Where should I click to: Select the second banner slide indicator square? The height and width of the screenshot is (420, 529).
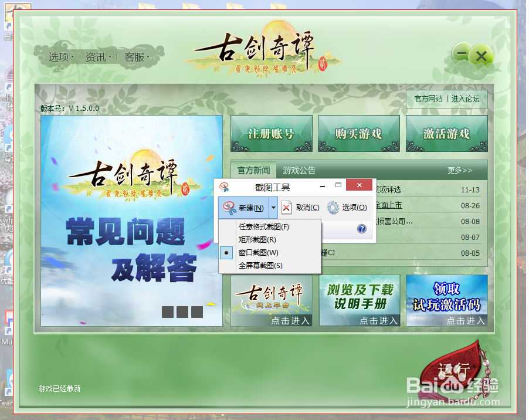pyautogui.click(x=182, y=312)
